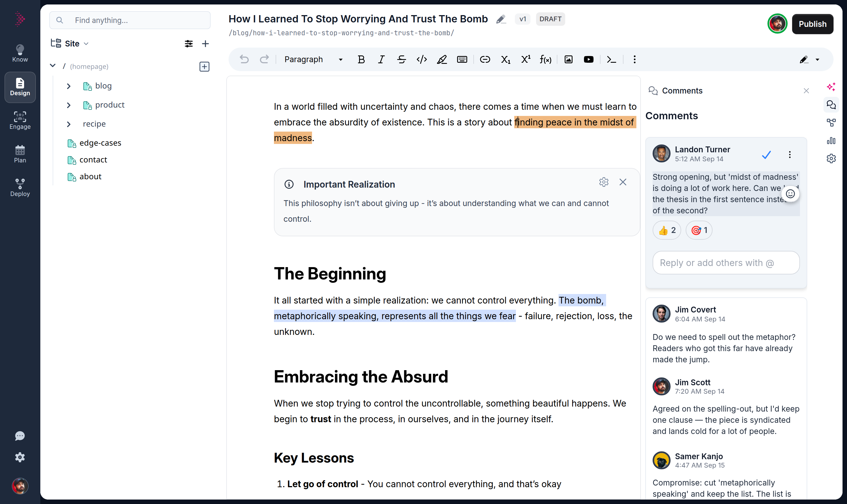Expand the blog folder
The height and width of the screenshot is (504, 847).
(69, 86)
